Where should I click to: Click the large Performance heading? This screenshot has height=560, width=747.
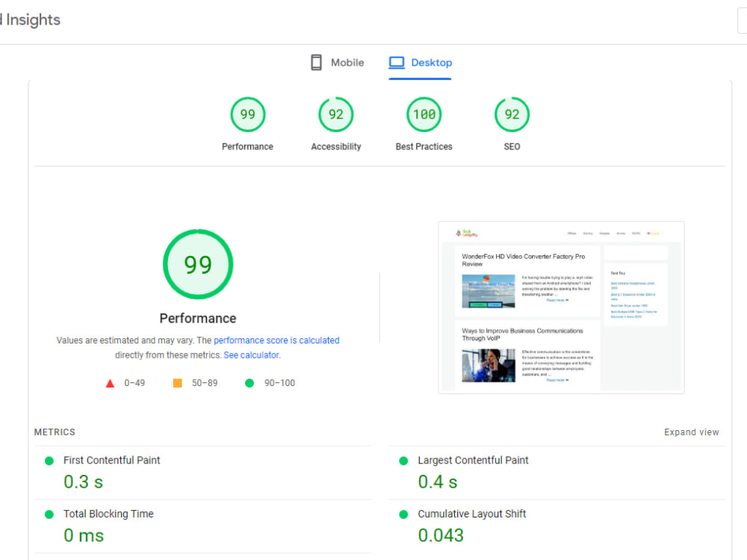point(198,318)
